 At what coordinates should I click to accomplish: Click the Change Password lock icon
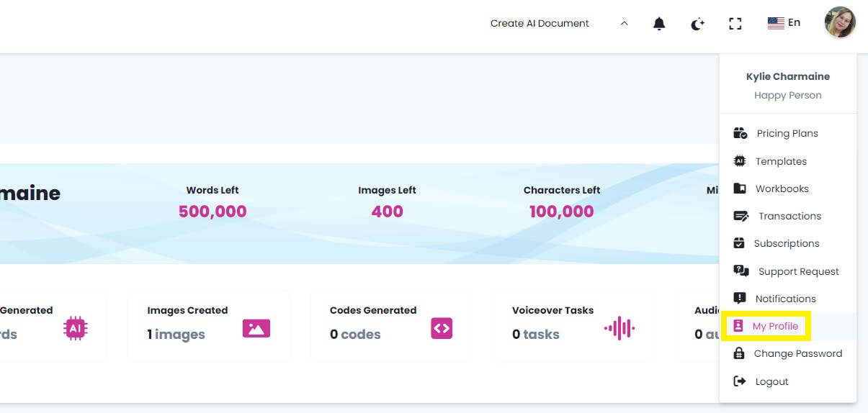click(x=738, y=353)
